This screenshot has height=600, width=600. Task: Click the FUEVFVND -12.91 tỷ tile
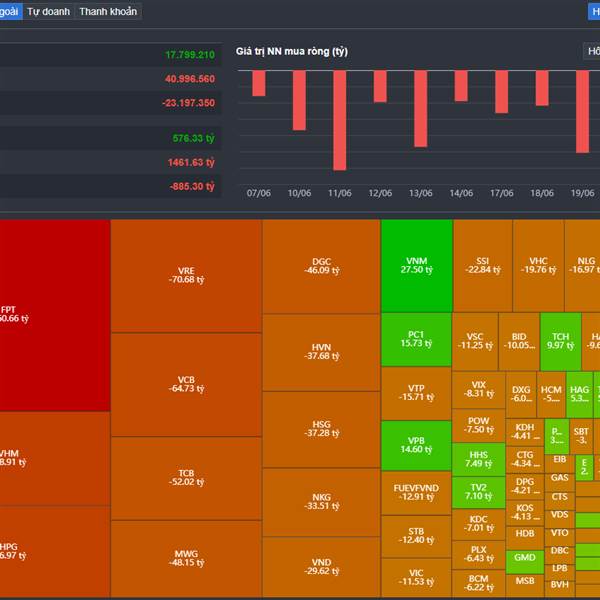tap(416, 493)
